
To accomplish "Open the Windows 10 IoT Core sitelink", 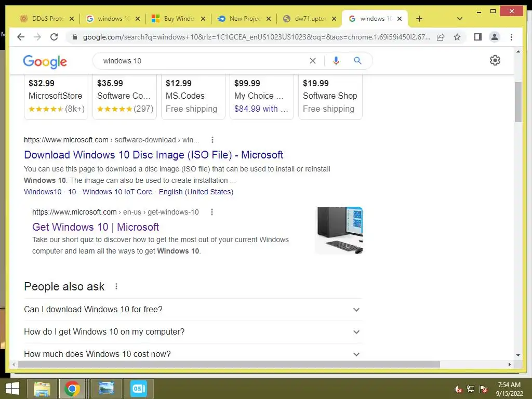I will click(x=117, y=192).
